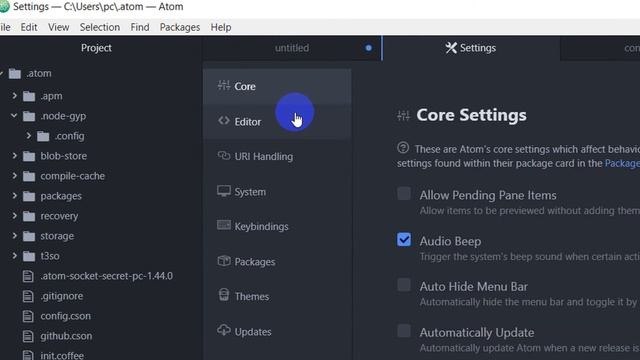Uncheck the Audio Beep checkbox
The image size is (640, 360).
pyautogui.click(x=404, y=240)
